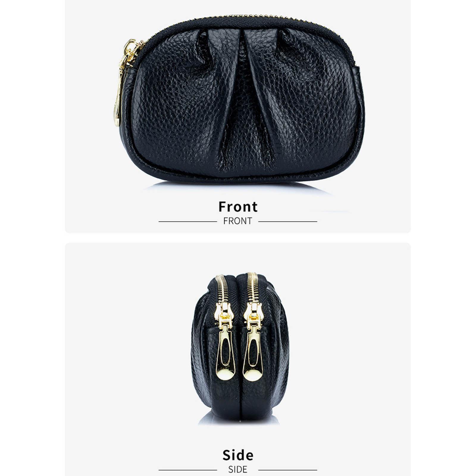Click the line left of FRONT caption
476x476 pixels.
[188, 222]
